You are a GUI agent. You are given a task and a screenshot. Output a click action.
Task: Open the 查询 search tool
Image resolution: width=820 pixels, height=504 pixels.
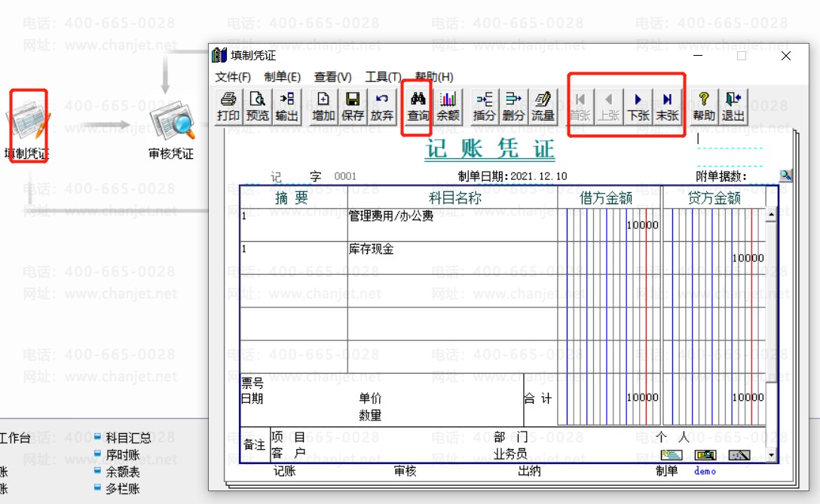point(418,107)
